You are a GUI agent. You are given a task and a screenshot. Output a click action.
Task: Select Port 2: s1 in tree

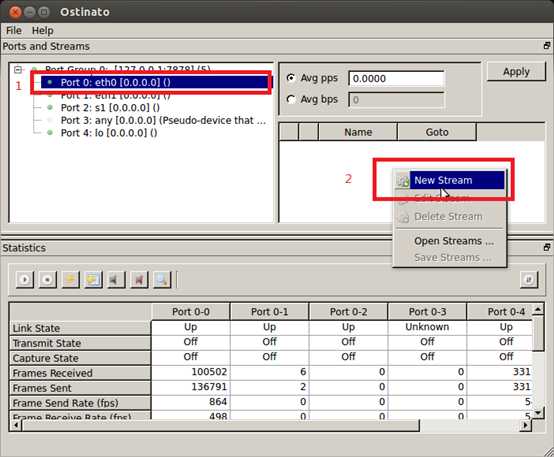tap(110, 107)
